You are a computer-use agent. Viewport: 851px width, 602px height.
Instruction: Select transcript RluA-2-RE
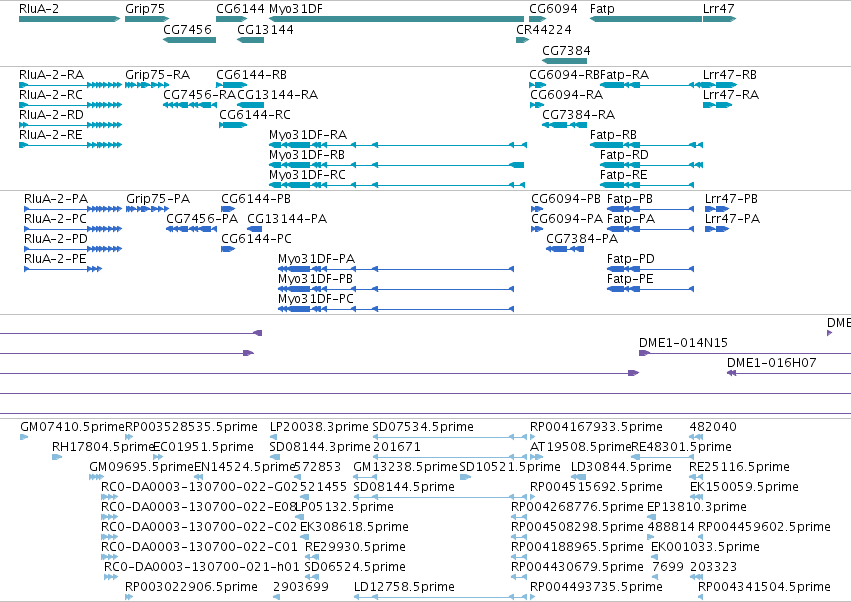pyautogui.click(x=71, y=145)
